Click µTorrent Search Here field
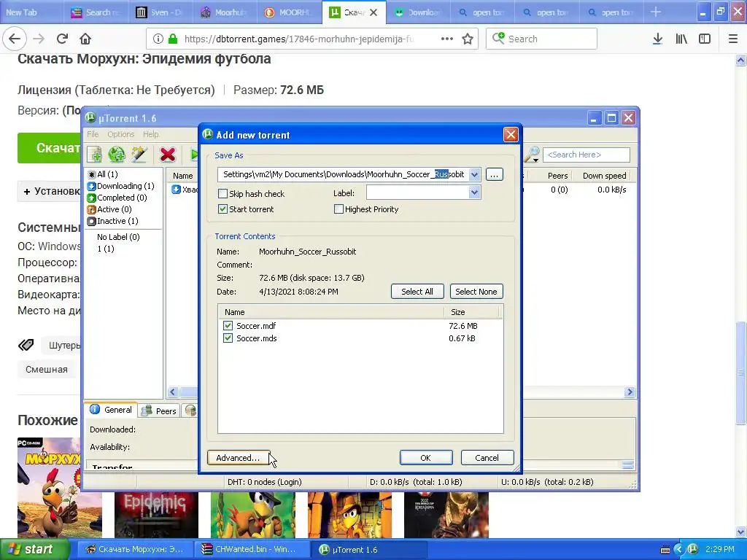Screen dimensions: 747x560 (586, 155)
